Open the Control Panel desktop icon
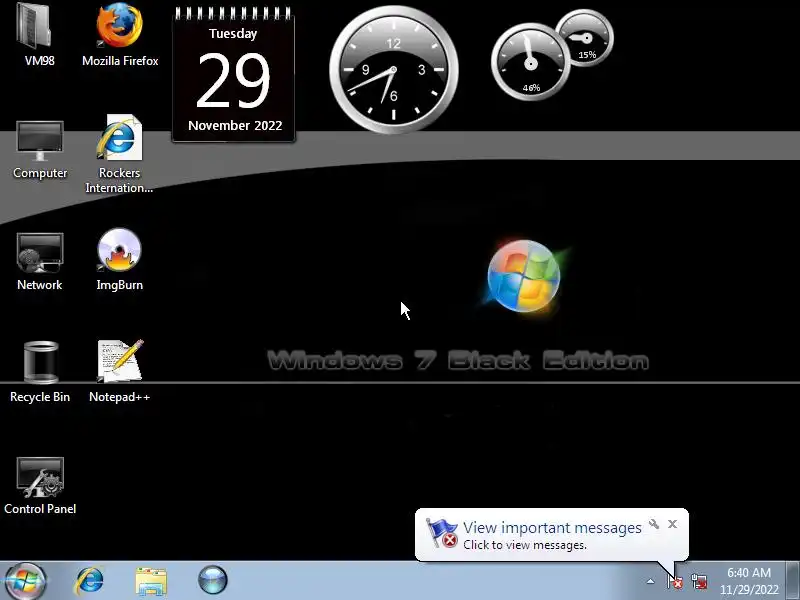 point(40,478)
